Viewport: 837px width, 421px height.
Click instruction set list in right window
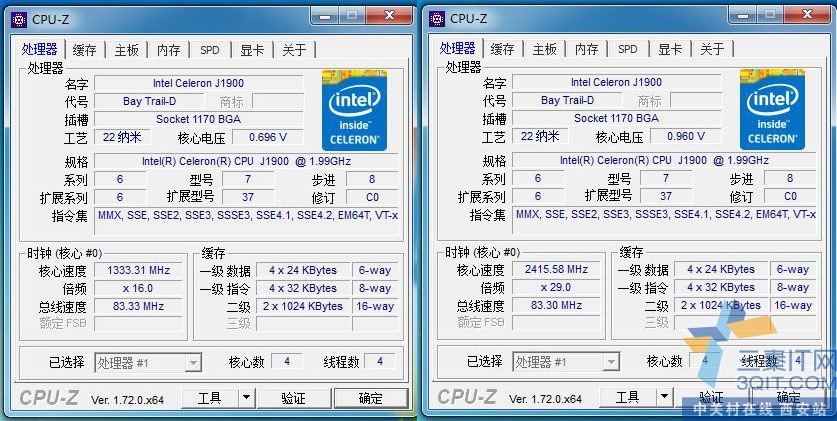[664, 220]
